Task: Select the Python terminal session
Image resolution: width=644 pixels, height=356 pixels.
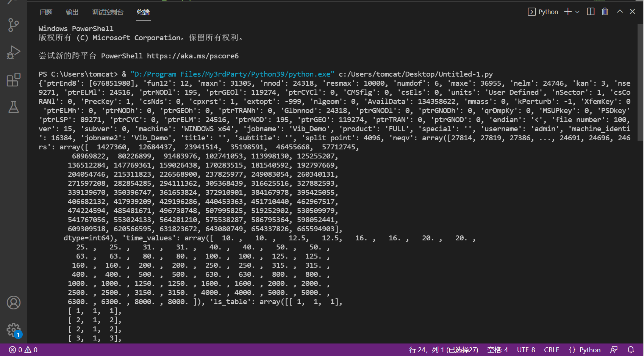Action: pyautogui.click(x=546, y=12)
